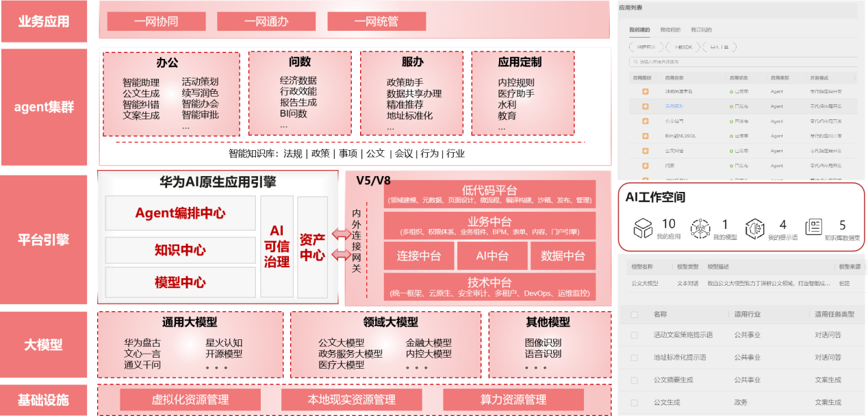This screenshot has height=416, width=868.
Task: Check the box for the 公文生成 政务 row
Action: [x=635, y=402]
